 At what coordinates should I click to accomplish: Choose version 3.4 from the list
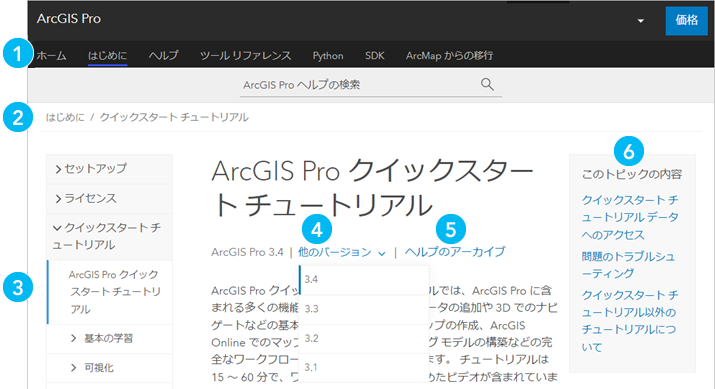pyautogui.click(x=364, y=280)
